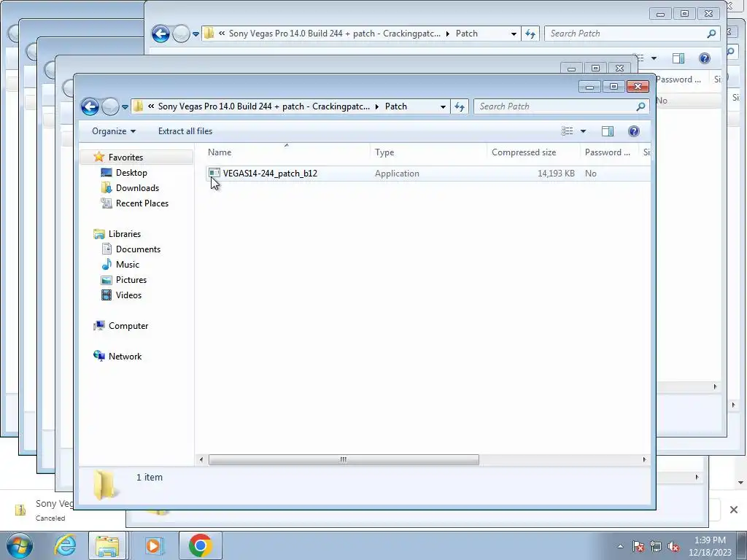Open Windows Media Player from taskbar

153,545
